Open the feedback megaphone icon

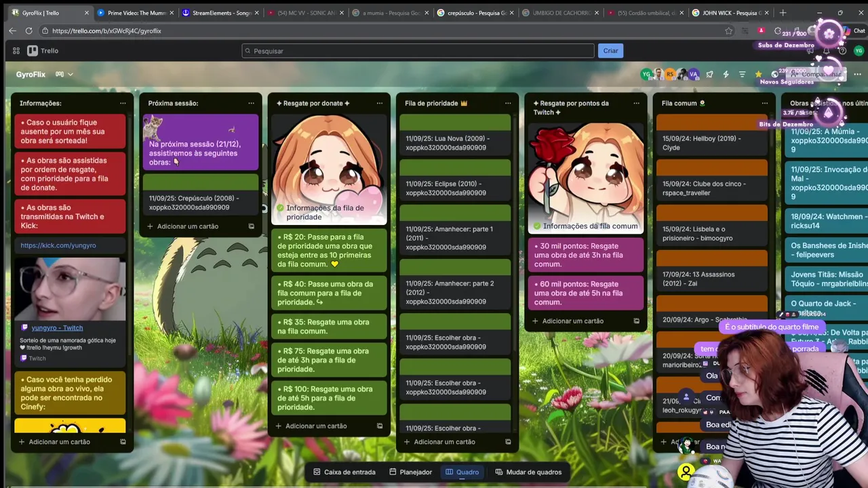pyautogui.click(x=810, y=51)
